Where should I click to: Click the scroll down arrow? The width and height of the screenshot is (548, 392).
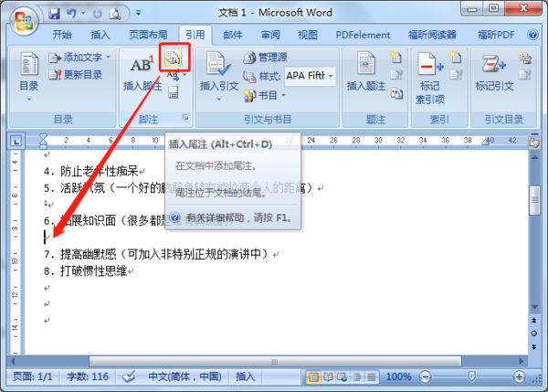click(534, 307)
